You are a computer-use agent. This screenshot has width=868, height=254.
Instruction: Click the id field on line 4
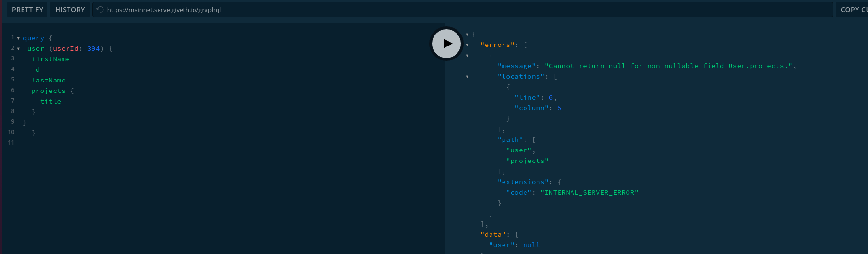point(36,70)
